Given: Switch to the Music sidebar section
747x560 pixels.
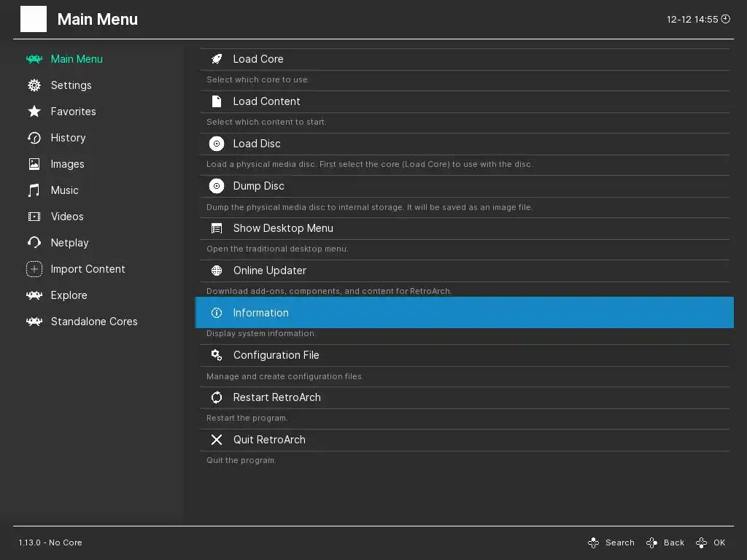Looking at the screenshot, I should 64,190.
